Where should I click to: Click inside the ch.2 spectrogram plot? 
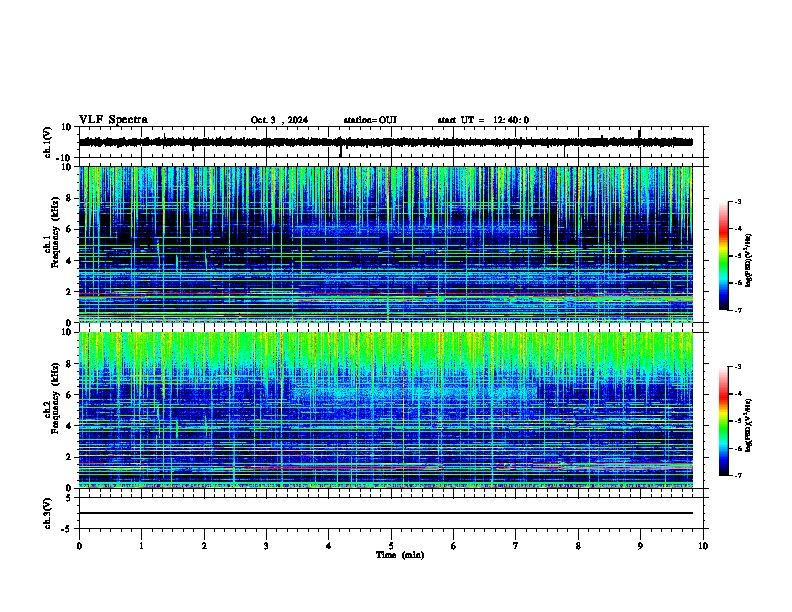(x=386, y=410)
